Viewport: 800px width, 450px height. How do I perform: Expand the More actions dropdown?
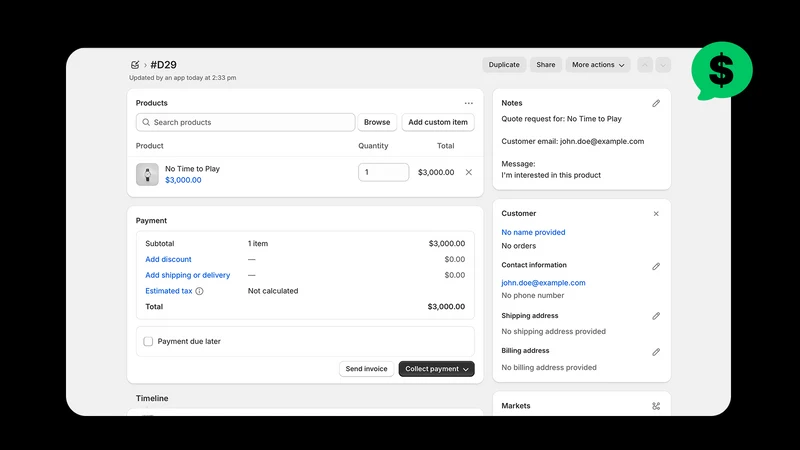pyautogui.click(x=597, y=65)
